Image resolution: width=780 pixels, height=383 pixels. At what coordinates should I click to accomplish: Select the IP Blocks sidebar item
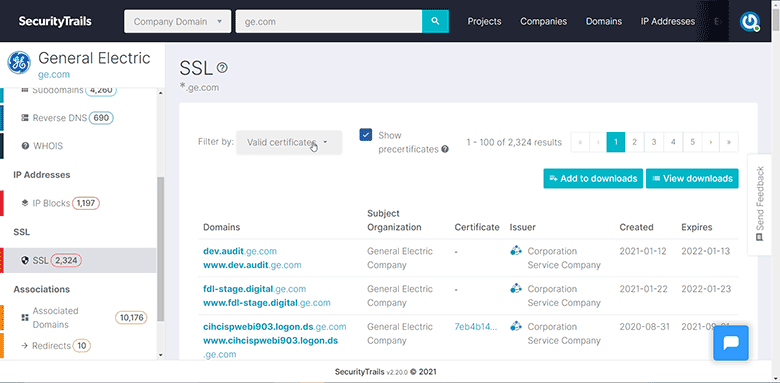80,203
